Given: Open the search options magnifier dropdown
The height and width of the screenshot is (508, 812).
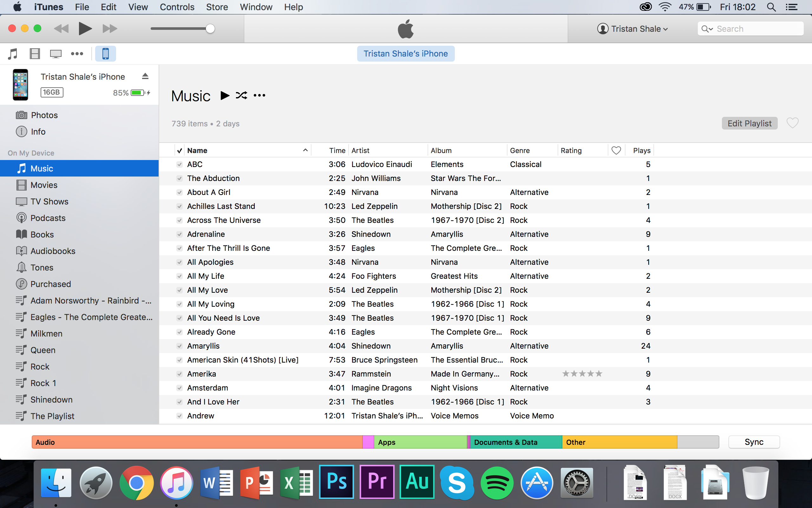Looking at the screenshot, I should (x=707, y=29).
